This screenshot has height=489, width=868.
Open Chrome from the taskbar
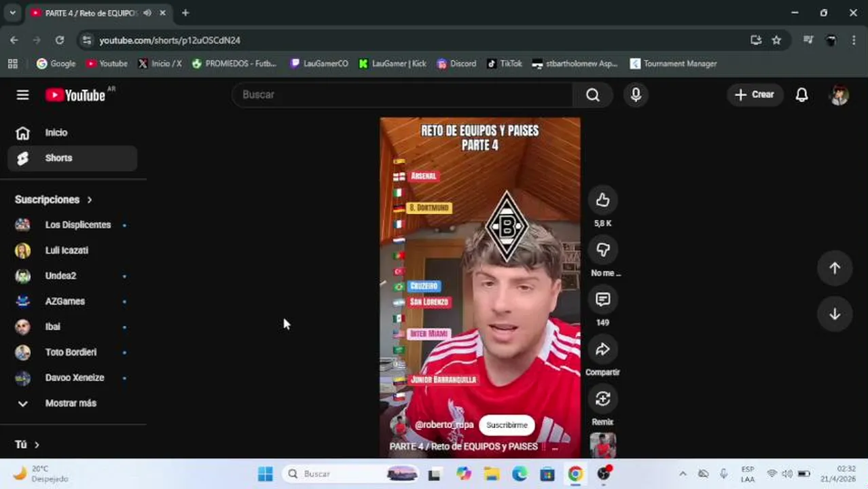575,473
